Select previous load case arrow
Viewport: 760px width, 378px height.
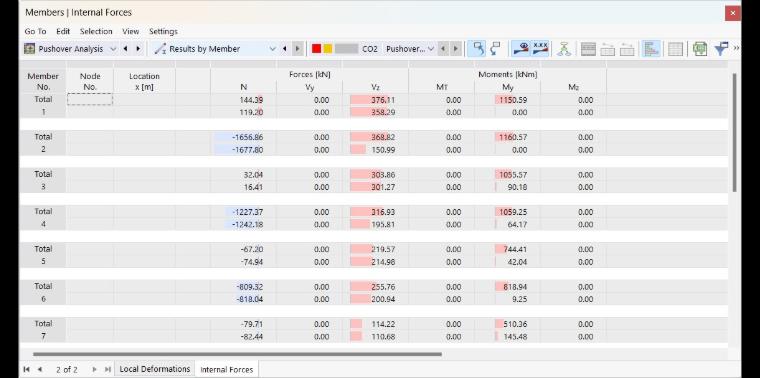443,49
